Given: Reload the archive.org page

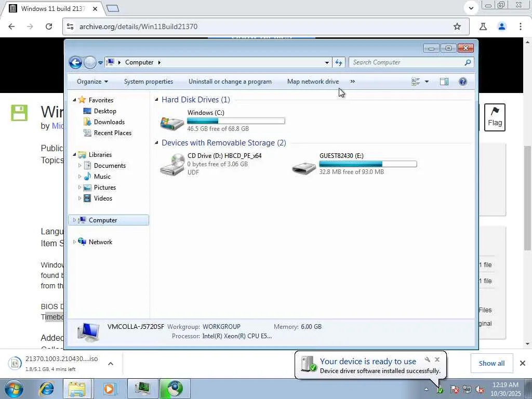Looking at the screenshot, I should [48, 26].
